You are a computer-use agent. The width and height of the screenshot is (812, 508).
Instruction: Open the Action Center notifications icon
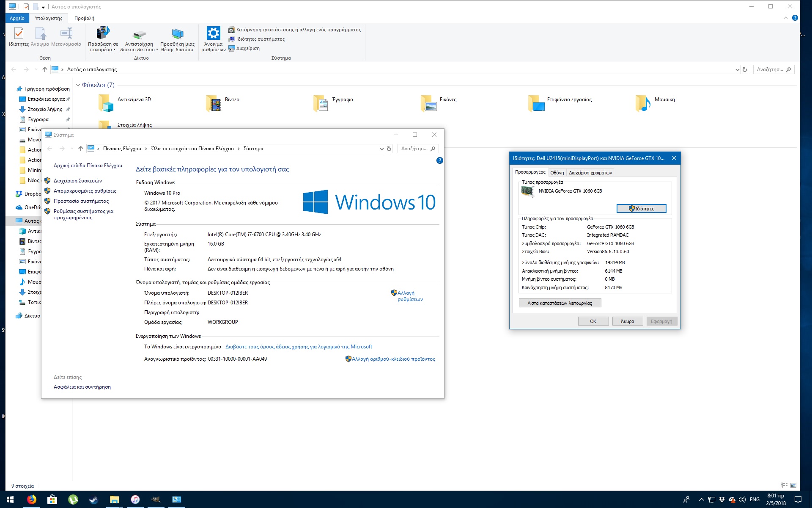(x=798, y=500)
